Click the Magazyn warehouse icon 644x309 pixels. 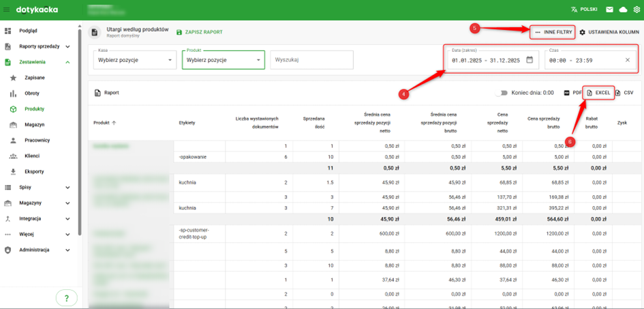pyautogui.click(x=13, y=125)
